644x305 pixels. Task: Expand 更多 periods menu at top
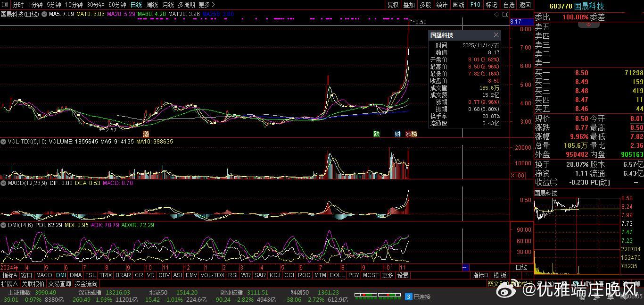pos(206,5)
